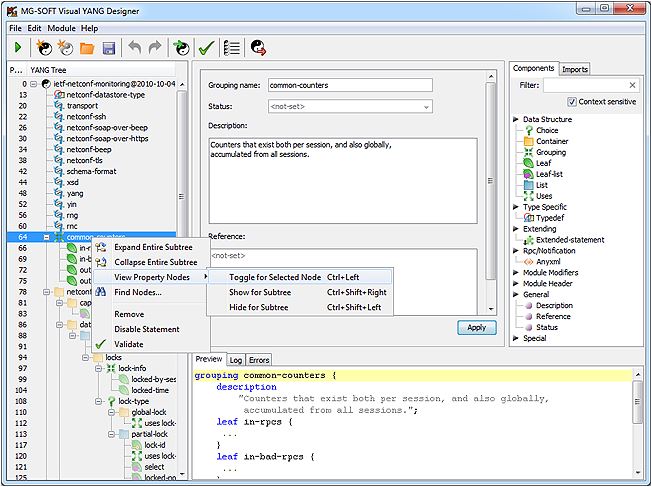Select the List component icon

(x=529, y=185)
